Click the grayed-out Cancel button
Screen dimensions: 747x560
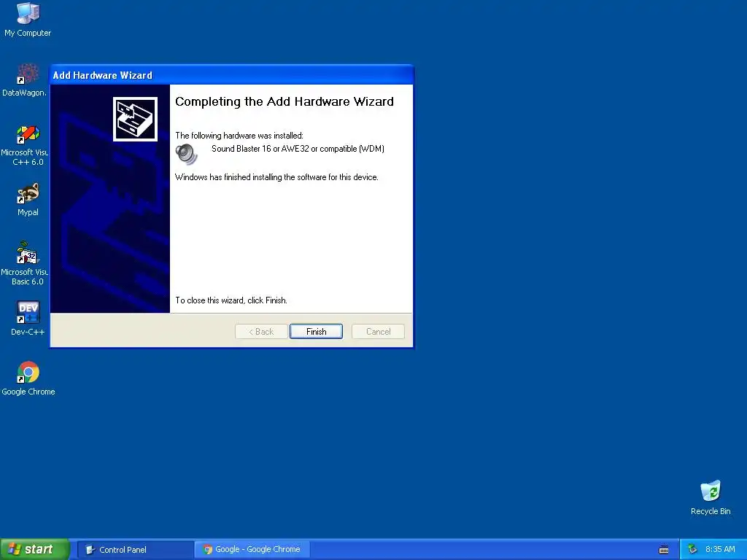pyautogui.click(x=379, y=332)
